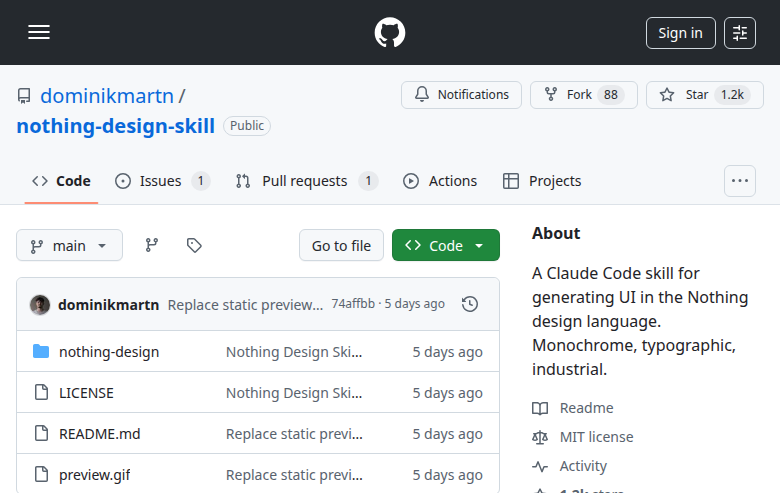This screenshot has height=493, width=780.
Task: Open the Pull requests tab
Action: tap(306, 181)
